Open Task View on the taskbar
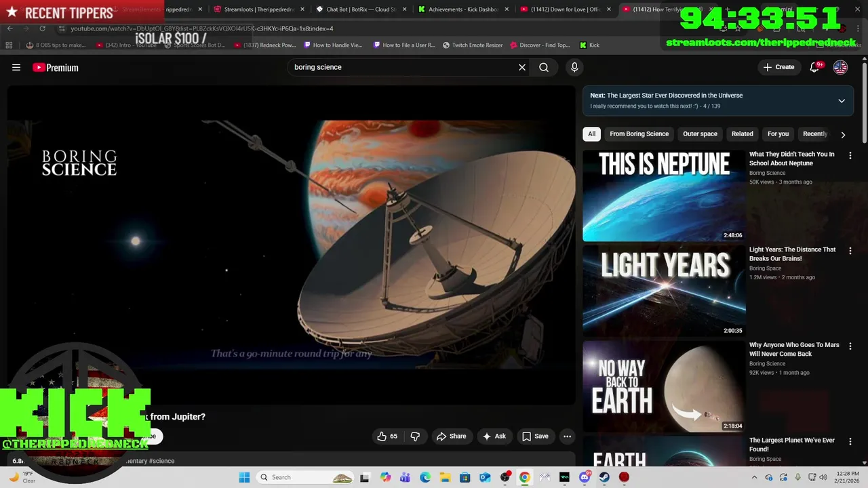Image resolution: width=868 pixels, height=488 pixels. point(365,477)
